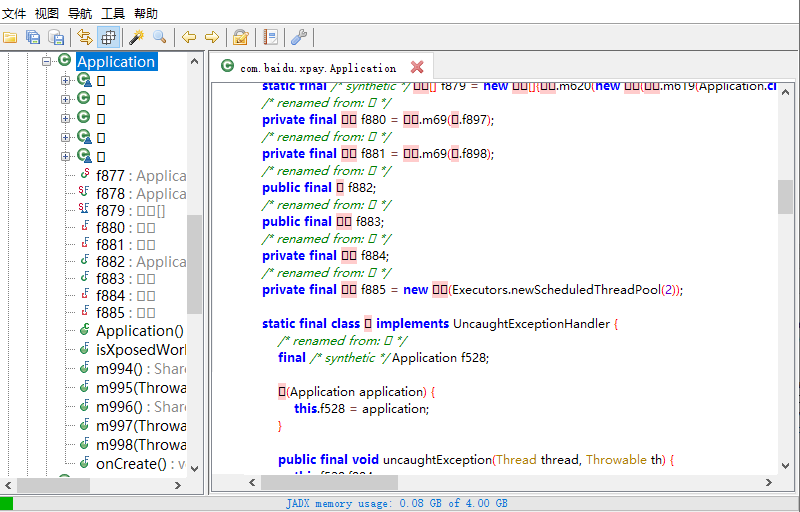Select the Application class in the tree

116,62
